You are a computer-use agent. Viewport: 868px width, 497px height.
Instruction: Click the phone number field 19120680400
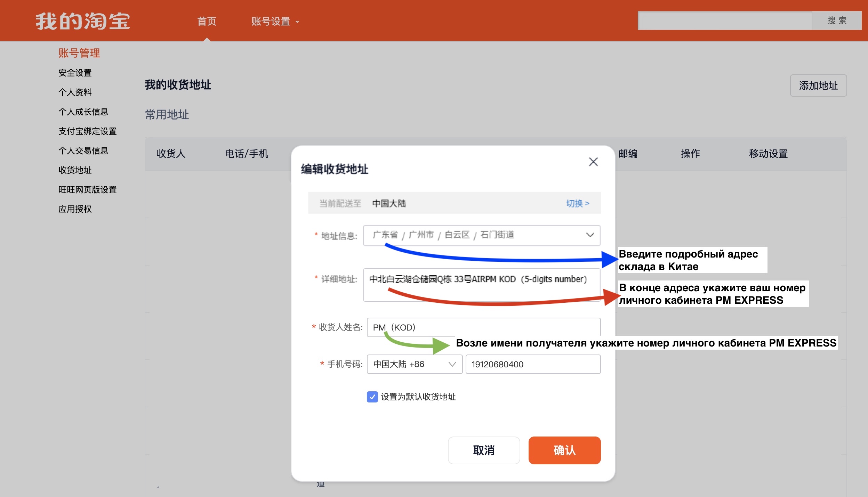pyautogui.click(x=533, y=364)
